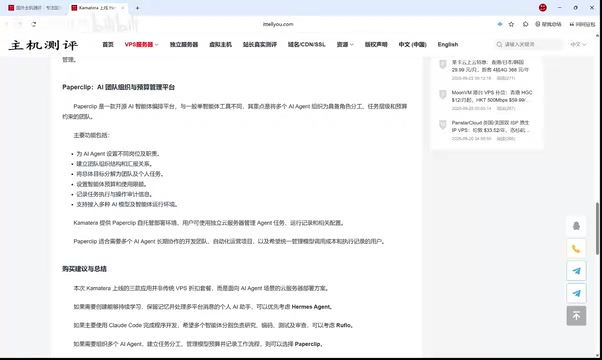Click the orange phone contact button
This screenshot has width=602, height=360.
pos(576,249)
